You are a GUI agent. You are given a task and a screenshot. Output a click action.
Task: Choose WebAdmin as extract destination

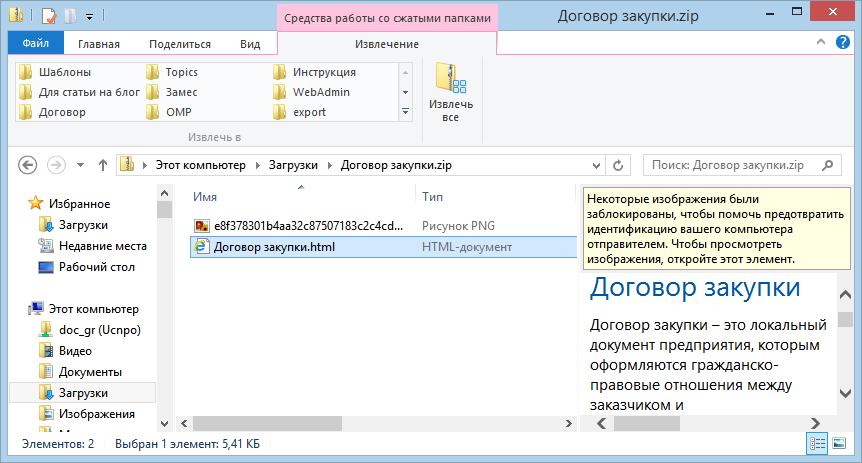click(320, 92)
